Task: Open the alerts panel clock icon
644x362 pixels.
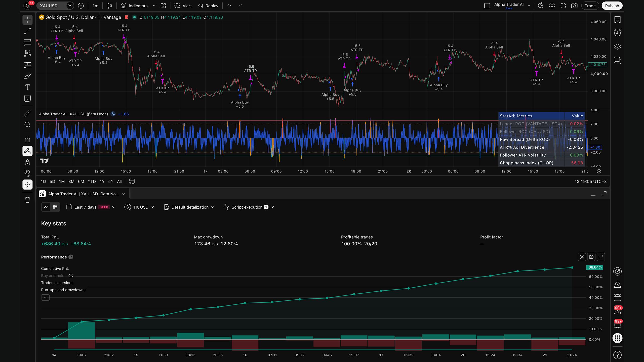Action: click(617, 33)
